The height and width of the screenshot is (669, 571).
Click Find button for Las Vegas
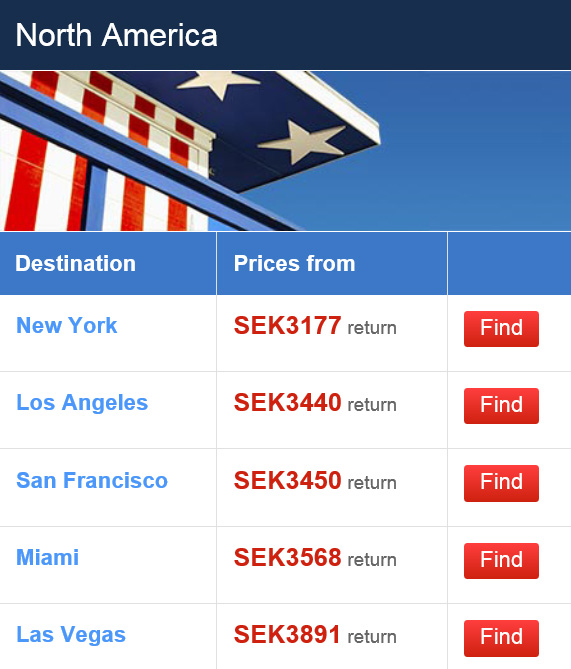pyautogui.click(x=501, y=638)
